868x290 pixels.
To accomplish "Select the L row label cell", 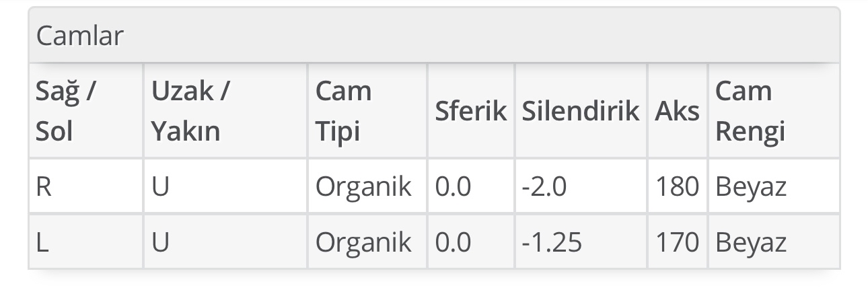I will point(42,242).
